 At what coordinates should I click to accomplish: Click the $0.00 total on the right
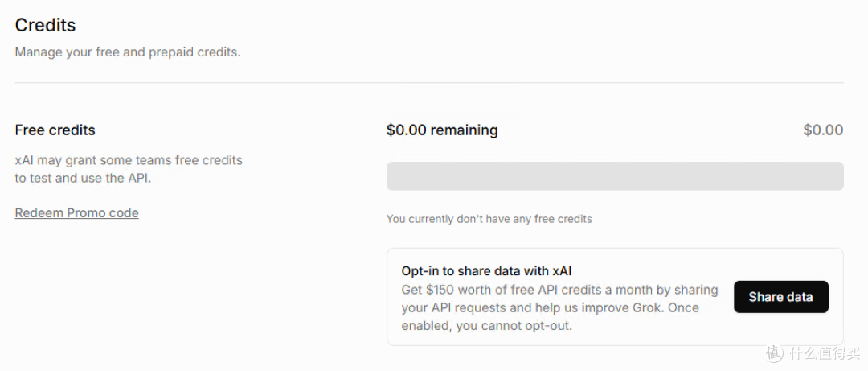[823, 130]
